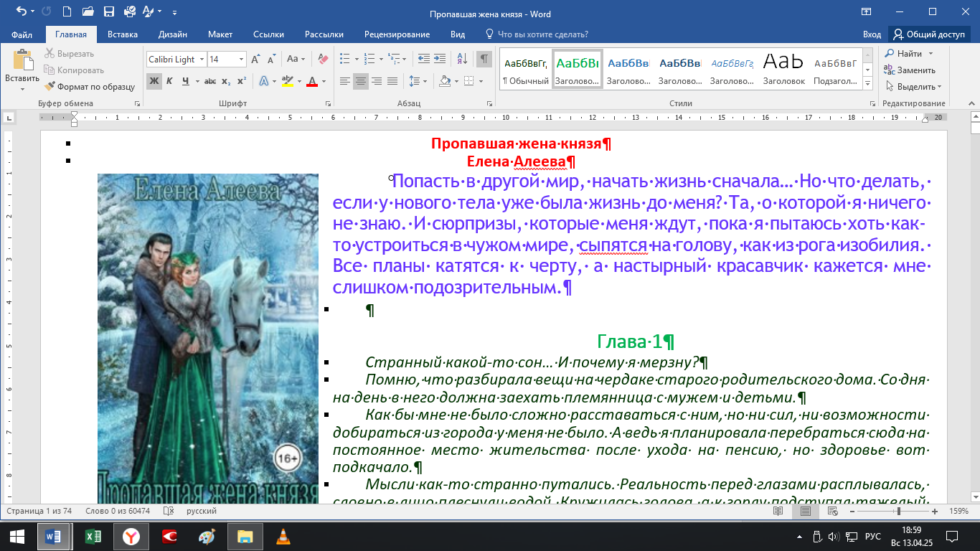
Task: Toggle subscript (x₂) formatting
Action: (226, 81)
